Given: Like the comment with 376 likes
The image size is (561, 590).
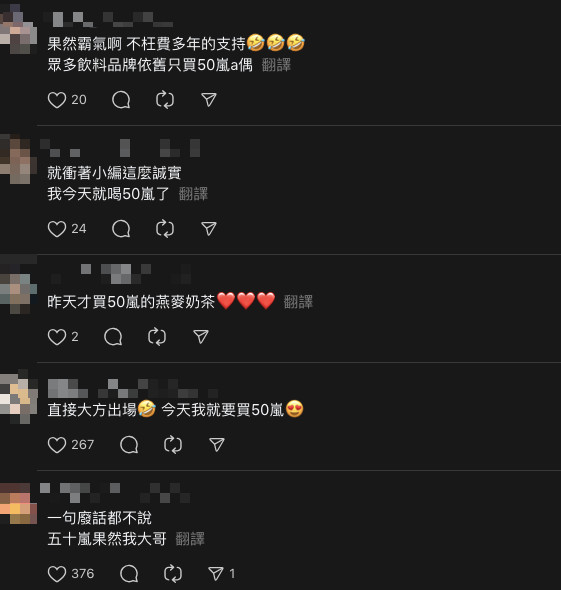Looking at the screenshot, I should point(57,574).
